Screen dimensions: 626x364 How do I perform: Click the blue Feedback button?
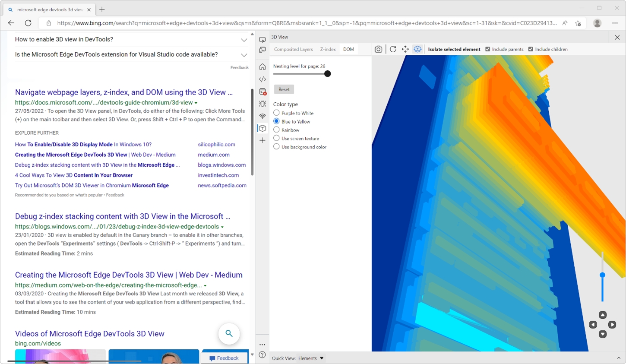point(224,358)
